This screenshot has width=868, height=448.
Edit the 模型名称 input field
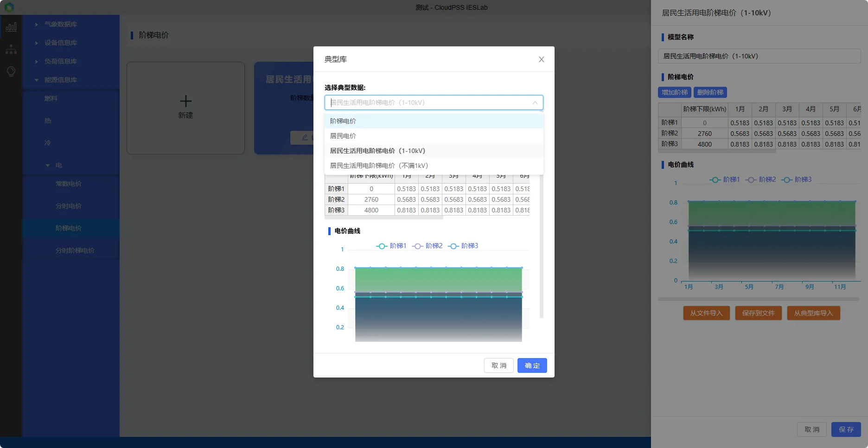(759, 56)
